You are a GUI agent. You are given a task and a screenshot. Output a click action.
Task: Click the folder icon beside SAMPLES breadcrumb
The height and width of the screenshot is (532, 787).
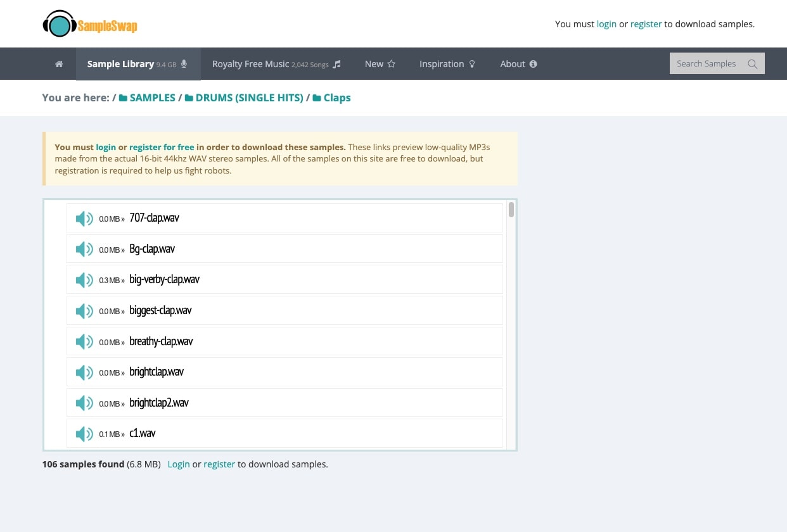click(123, 98)
